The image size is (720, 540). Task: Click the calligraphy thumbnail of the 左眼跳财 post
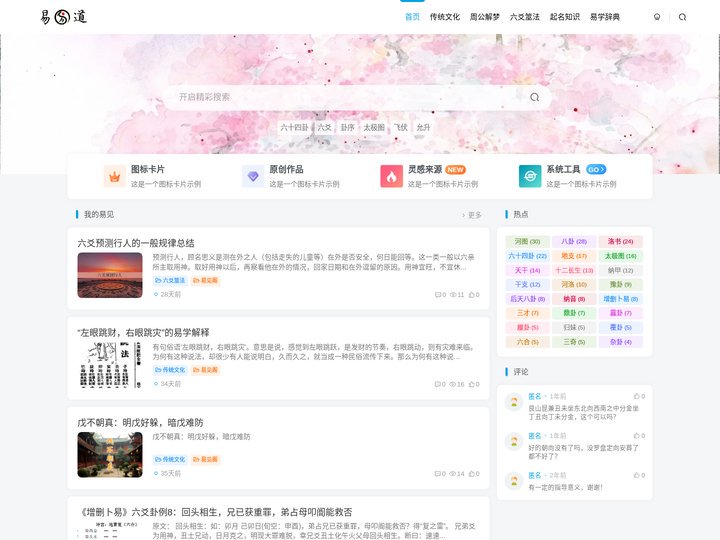tap(110, 365)
